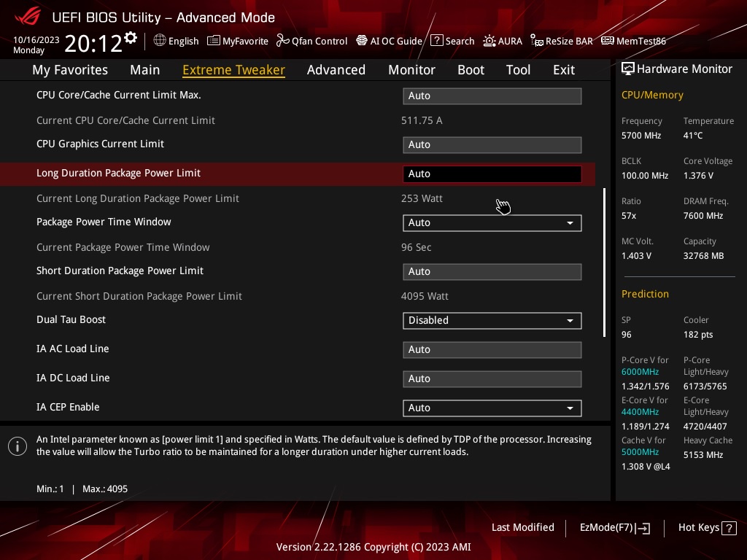Viewport: 747px width, 560px height.
Task: Toggle the ReSize BAR option
Action: pos(561,41)
